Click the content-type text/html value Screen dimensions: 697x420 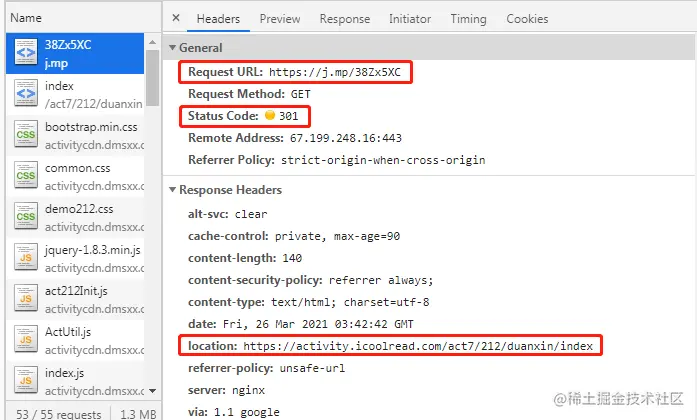350,302
